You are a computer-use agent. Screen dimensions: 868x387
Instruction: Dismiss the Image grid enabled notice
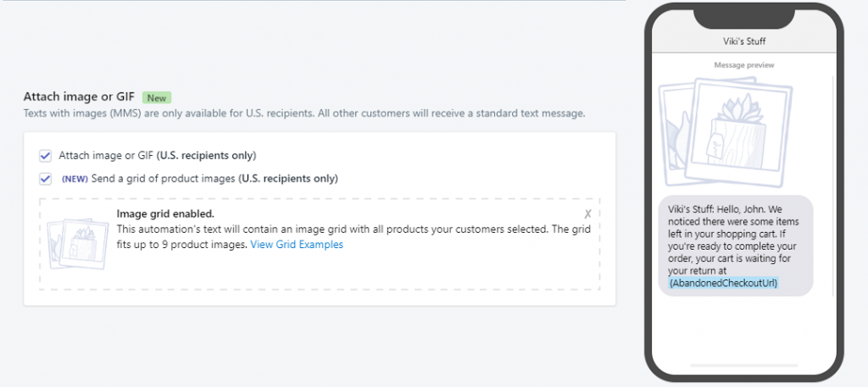[x=587, y=214]
